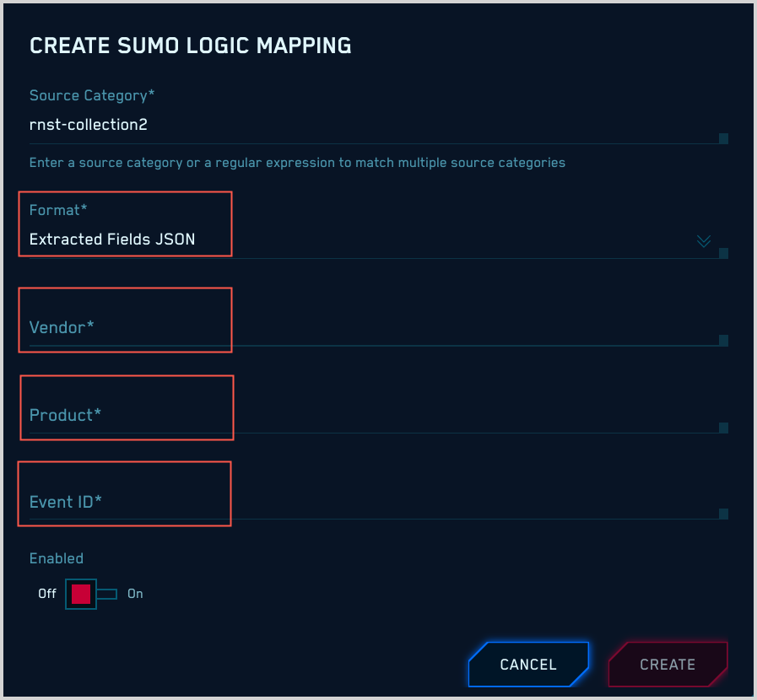
Task: Open the Format dropdown showing Extracted Fields JSON
Action: click(x=363, y=240)
